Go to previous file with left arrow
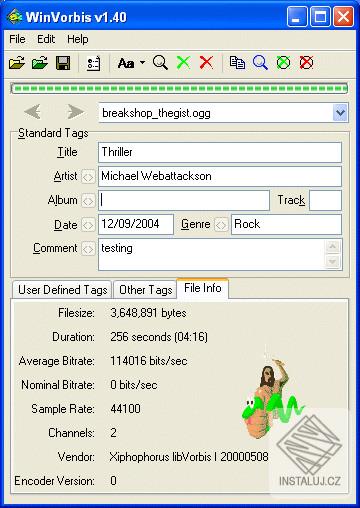This screenshot has height=508, width=360. tap(33, 112)
